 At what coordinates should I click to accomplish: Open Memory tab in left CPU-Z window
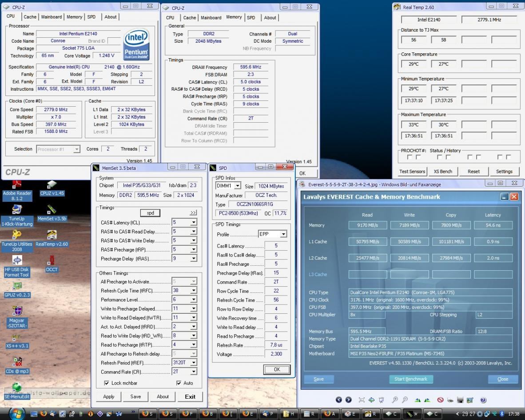point(74,17)
